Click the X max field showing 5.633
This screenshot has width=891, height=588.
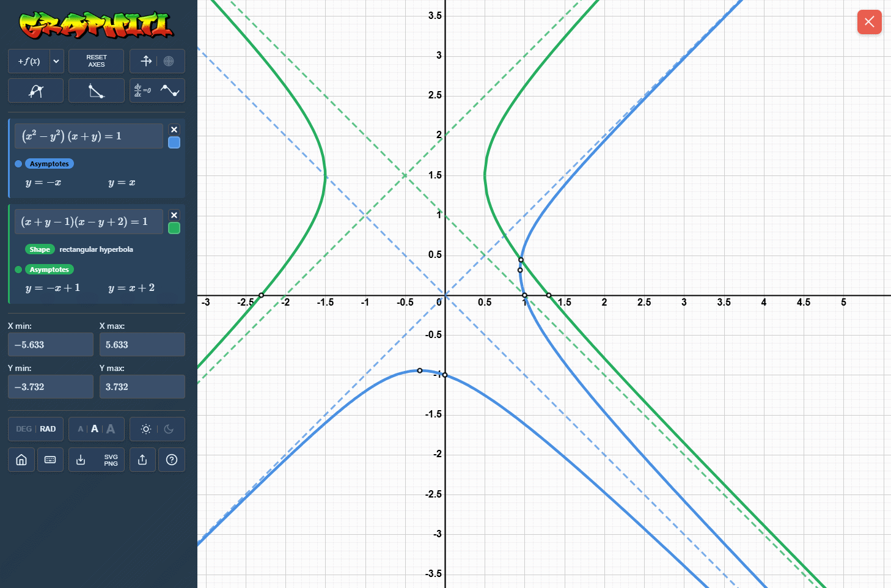point(142,345)
